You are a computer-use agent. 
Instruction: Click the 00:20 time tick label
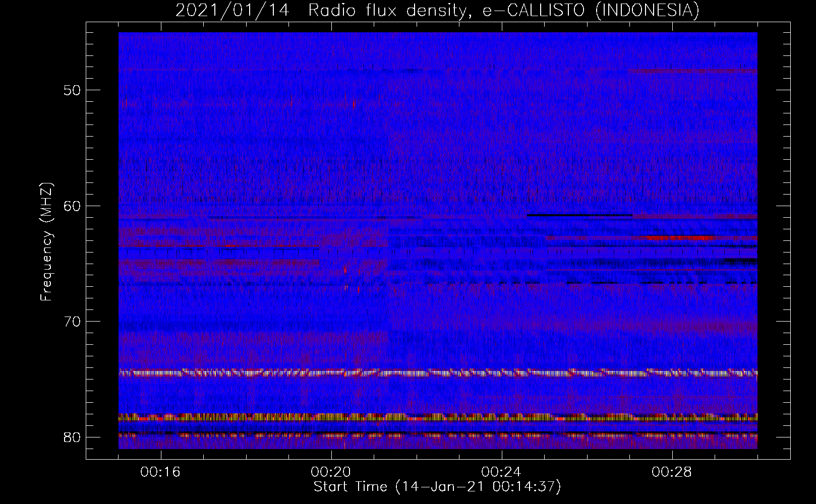click(x=331, y=472)
